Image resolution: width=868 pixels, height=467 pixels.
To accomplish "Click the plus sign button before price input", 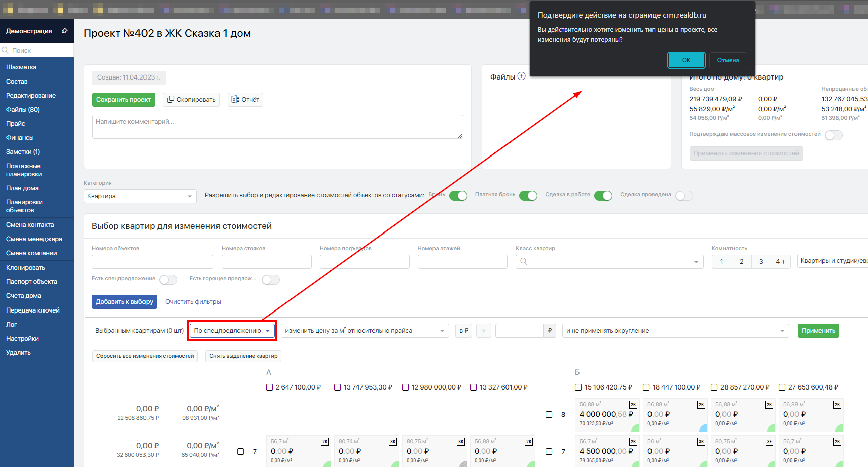I will point(484,331).
